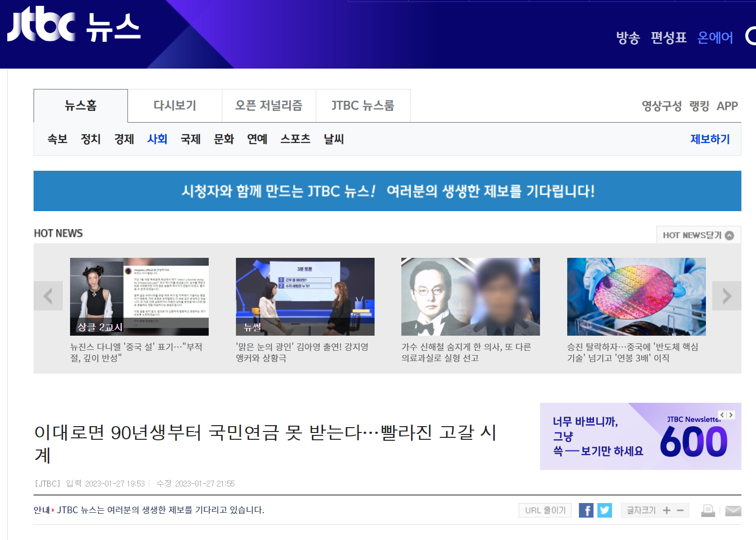
Task: Click the blue viewer report banner
Action: pos(387,191)
